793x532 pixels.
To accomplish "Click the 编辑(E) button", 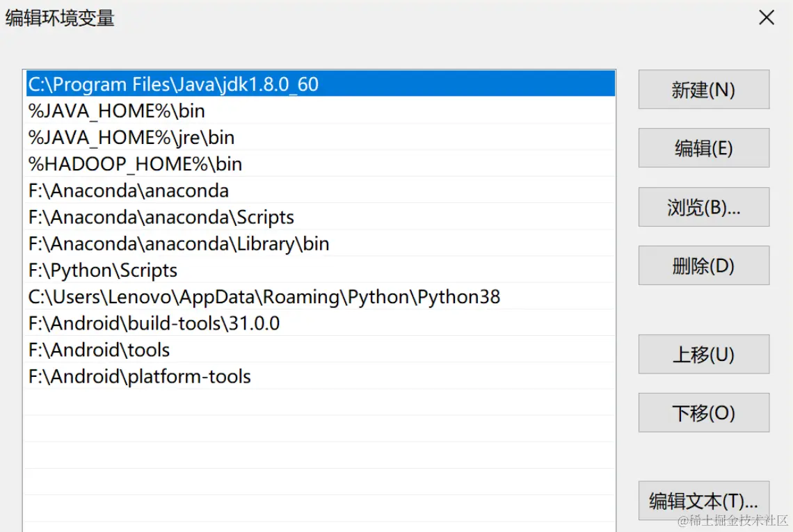I will click(x=703, y=148).
